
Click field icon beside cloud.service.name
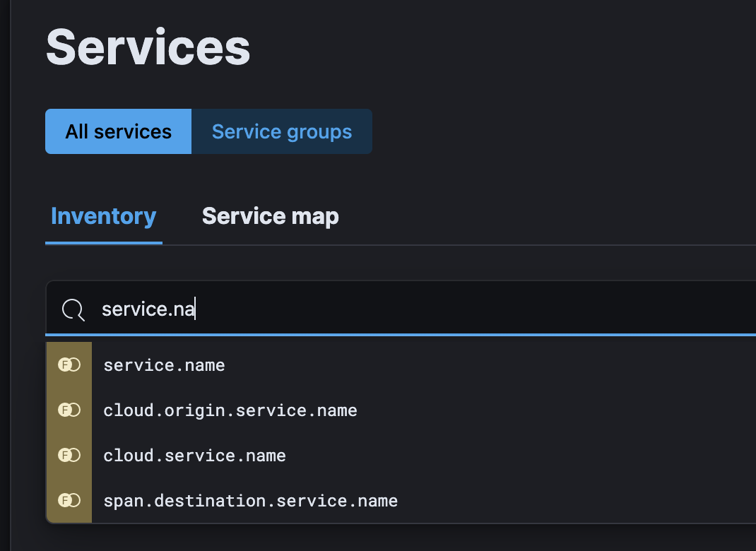69,455
